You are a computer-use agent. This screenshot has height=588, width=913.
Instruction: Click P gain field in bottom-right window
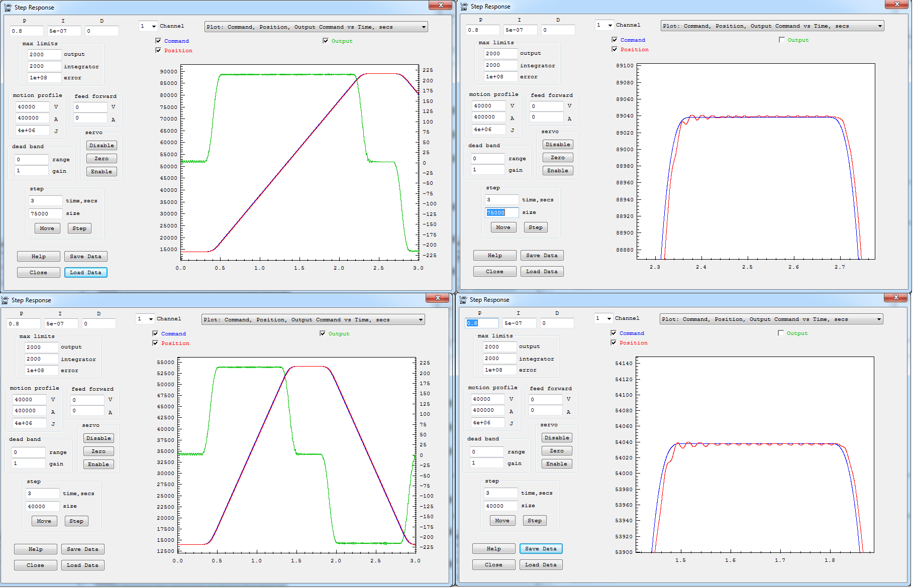(x=481, y=323)
